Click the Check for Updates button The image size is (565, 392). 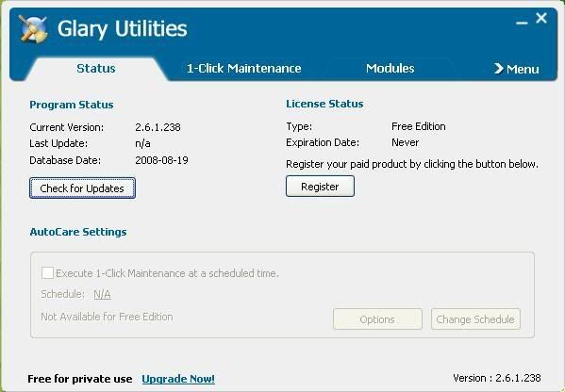click(82, 188)
